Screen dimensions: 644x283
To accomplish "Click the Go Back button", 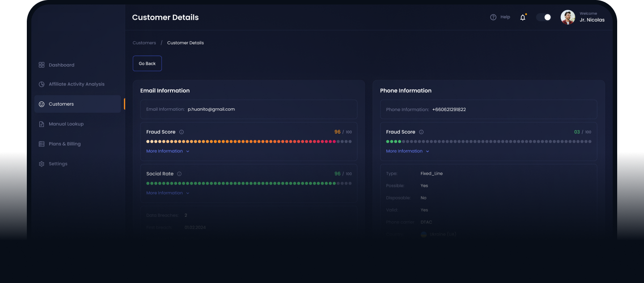I will coord(147,63).
